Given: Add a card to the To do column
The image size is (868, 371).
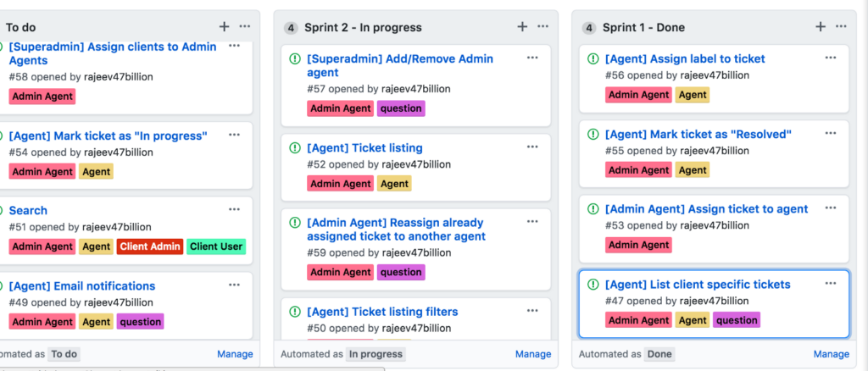Looking at the screenshot, I should tap(224, 26).
